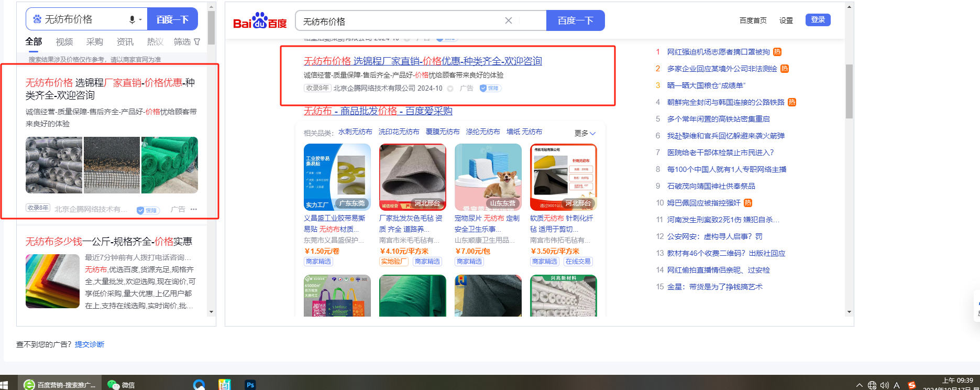Select the 墙纸 无纺布 category
Image resolution: width=980 pixels, height=390 pixels.
(x=524, y=132)
